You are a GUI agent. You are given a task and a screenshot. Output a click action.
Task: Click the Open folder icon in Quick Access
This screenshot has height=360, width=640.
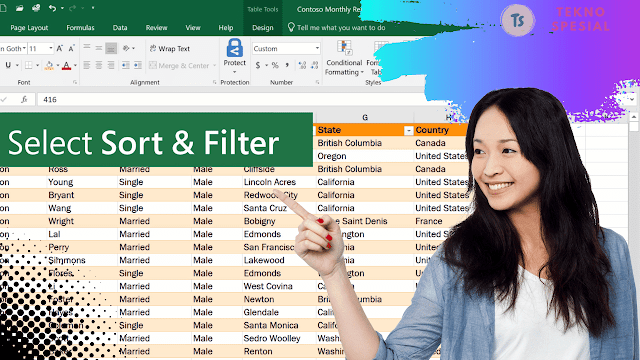point(19,8)
